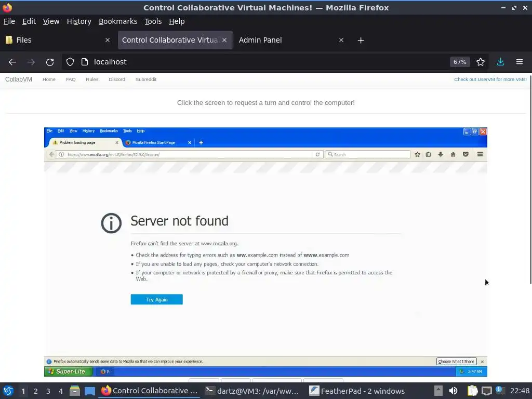Reset the 67% zoom level indicator
Image resolution: width=532 pixels, height=399 pixels.
[x=460, y=62]
